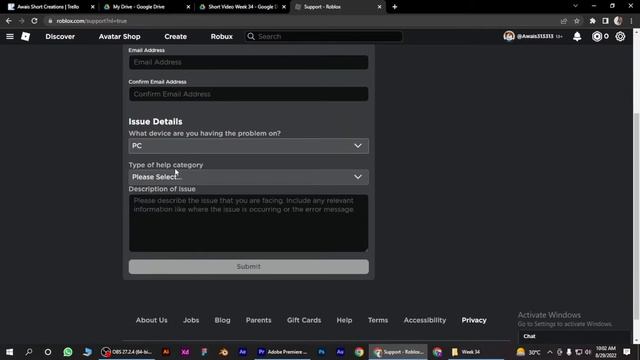The height and width of the screenshot is (360, 640).
Task: Open the notifications bell
Action: 577,36
